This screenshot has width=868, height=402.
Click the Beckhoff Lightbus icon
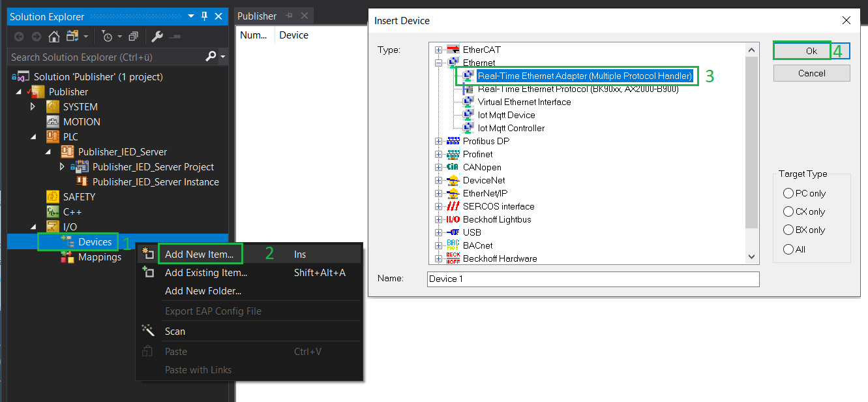453,219
